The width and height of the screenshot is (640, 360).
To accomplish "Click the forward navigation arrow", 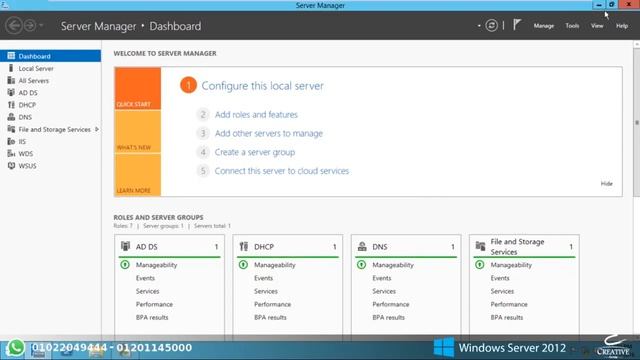I will (29, 26).
